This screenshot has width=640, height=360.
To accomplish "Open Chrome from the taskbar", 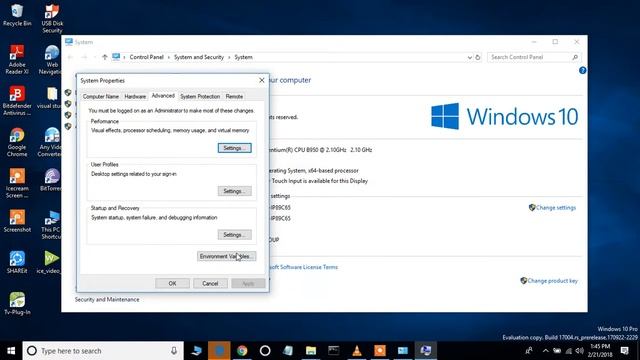I will coord(242,351).
